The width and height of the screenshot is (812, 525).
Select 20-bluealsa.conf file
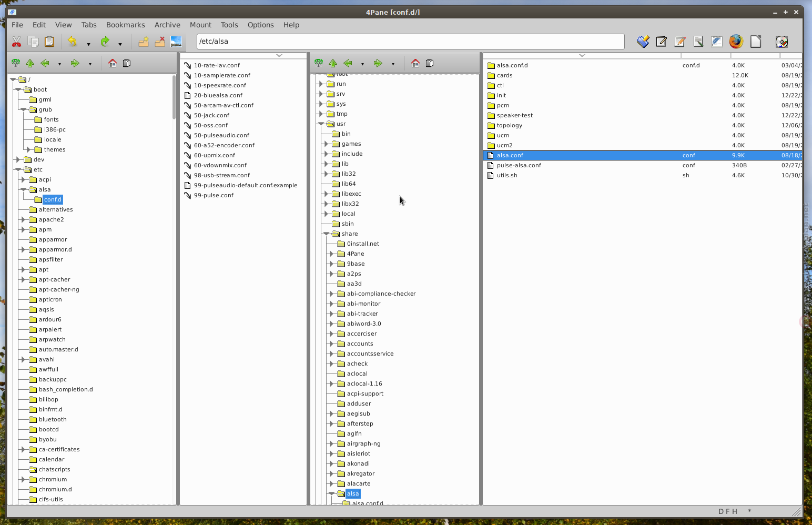point(218,95)
